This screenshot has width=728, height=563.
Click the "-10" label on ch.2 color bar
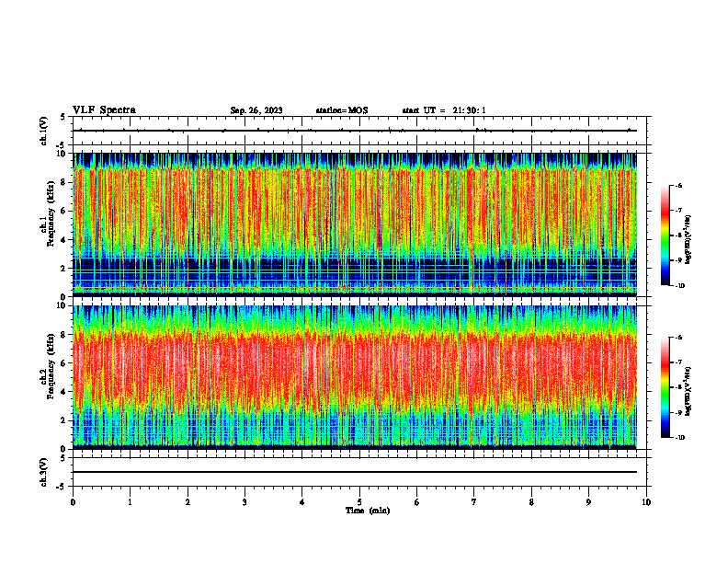point(679,438)
